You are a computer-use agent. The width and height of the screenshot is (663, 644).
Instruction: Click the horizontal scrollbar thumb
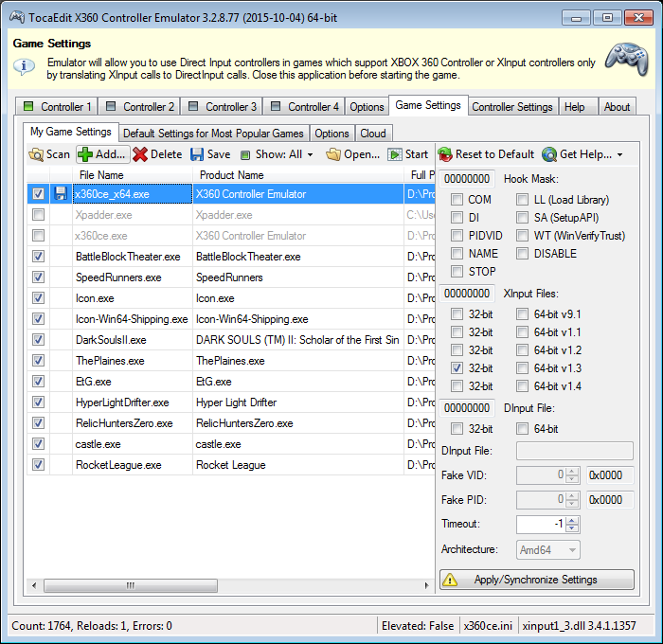pos(131,585)
